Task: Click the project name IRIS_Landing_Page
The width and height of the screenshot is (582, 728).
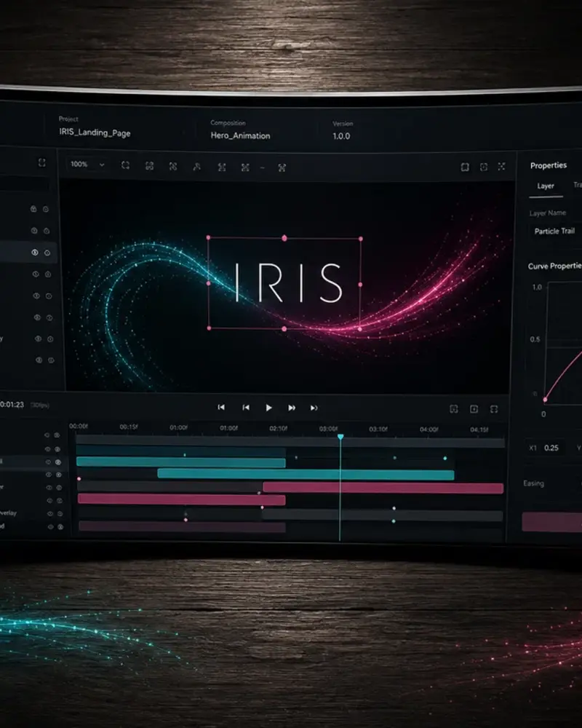Action: click(95, 132)
